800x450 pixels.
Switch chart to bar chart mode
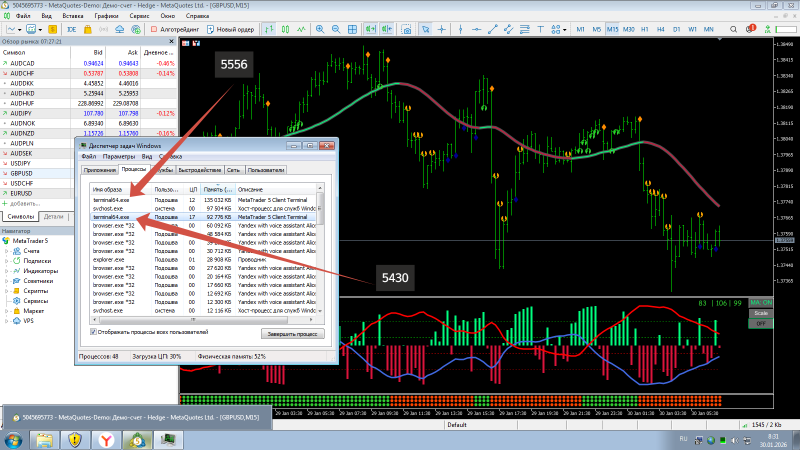point(269,30)
